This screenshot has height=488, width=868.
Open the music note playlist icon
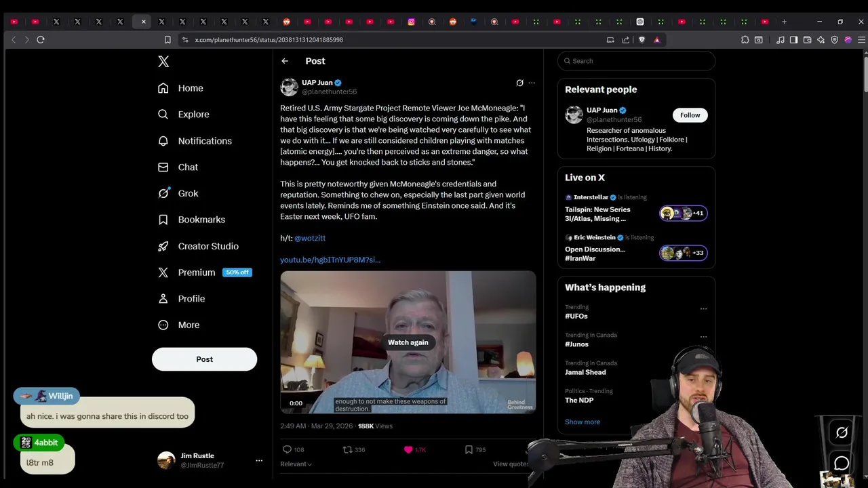tap(780, 40)
